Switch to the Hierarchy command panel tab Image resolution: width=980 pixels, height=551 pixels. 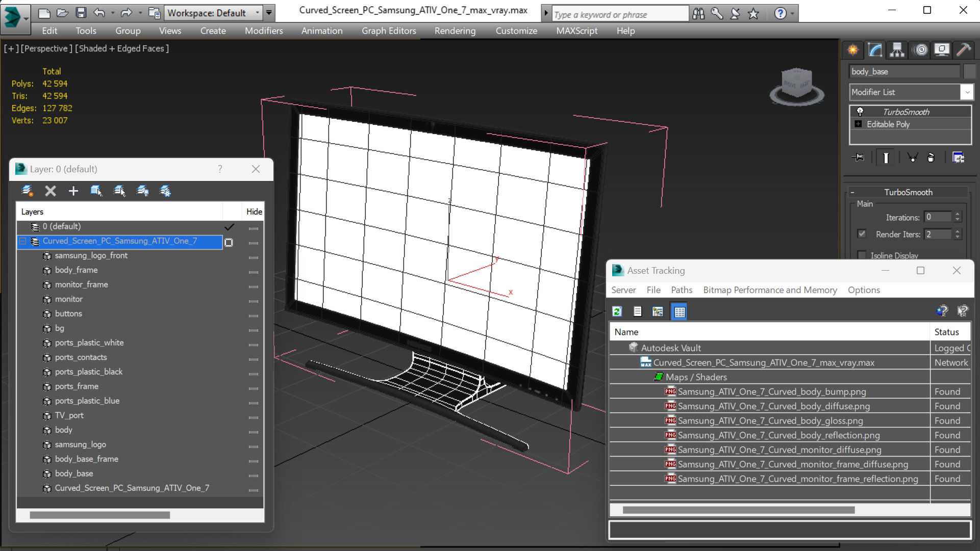(897, 50)
